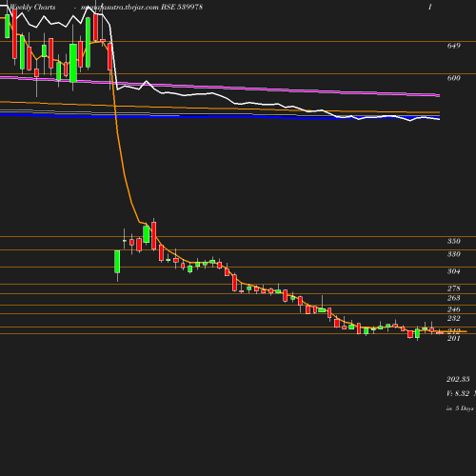Click the "in 5 Days" text
This screenshot has width=476, height=476.
(460, 408)
